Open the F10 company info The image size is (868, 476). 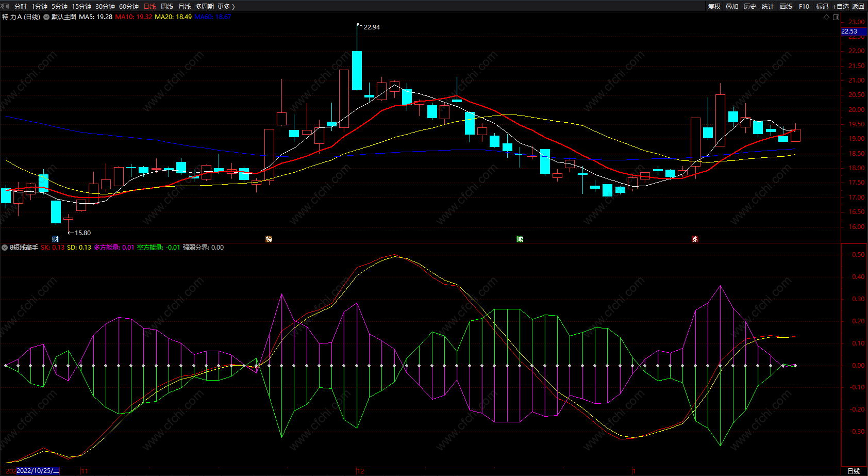click(804, 7)
